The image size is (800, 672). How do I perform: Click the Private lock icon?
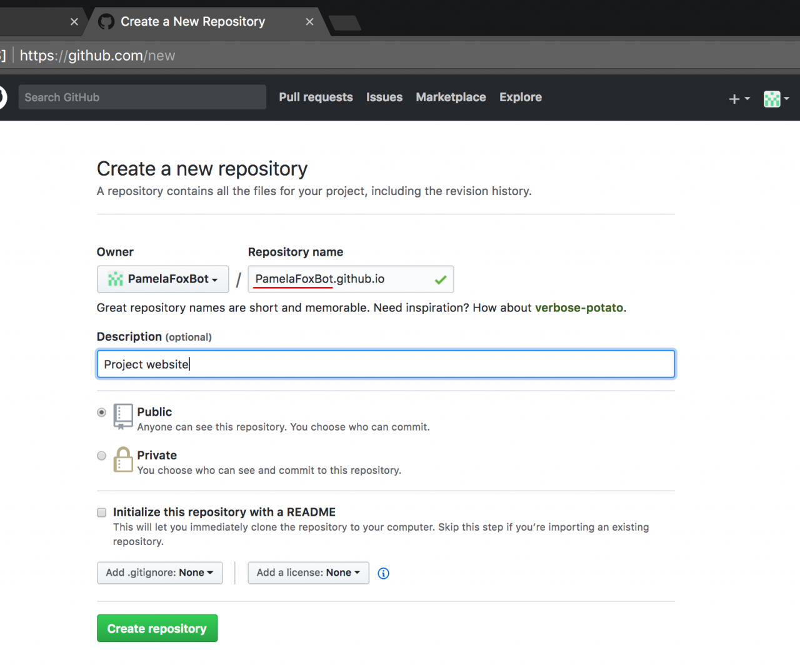click(x=123, y=459)
